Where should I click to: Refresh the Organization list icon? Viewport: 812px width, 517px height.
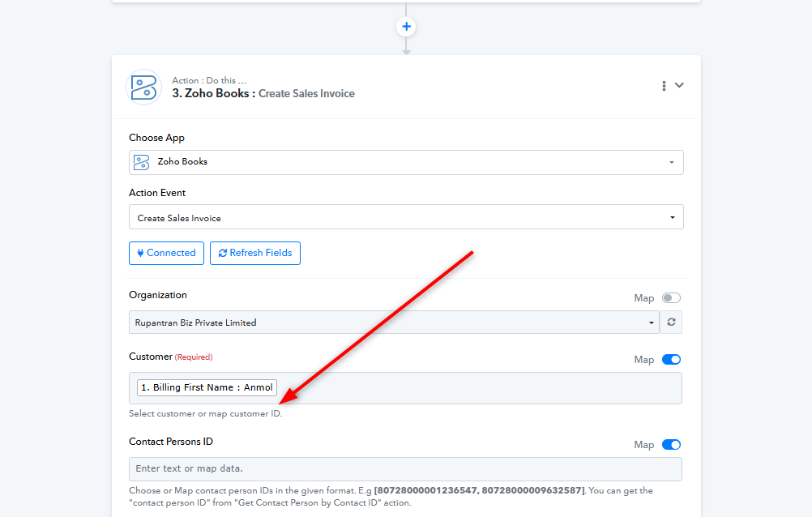click(671, 323)
